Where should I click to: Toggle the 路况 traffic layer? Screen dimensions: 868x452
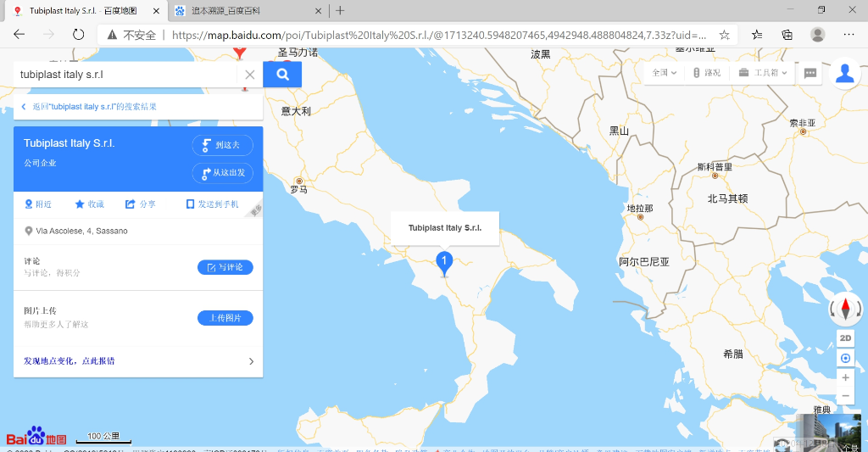(x=707, y=73)
